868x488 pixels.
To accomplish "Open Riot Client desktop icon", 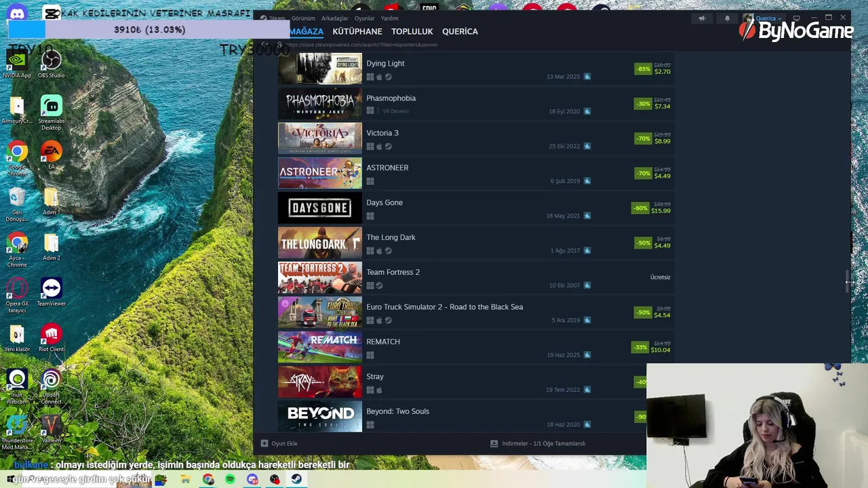I will [52, 338].
